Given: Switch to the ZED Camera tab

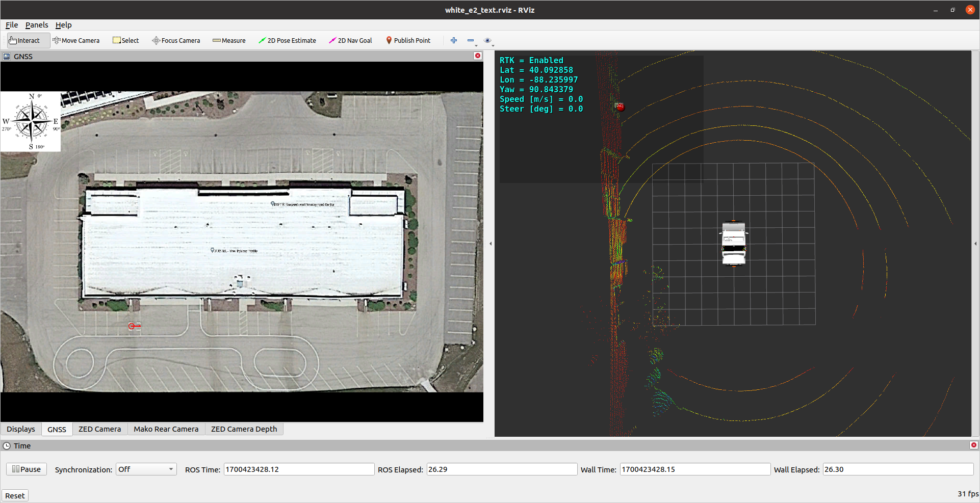Looking at the screenshot, I should pos(100,429).
